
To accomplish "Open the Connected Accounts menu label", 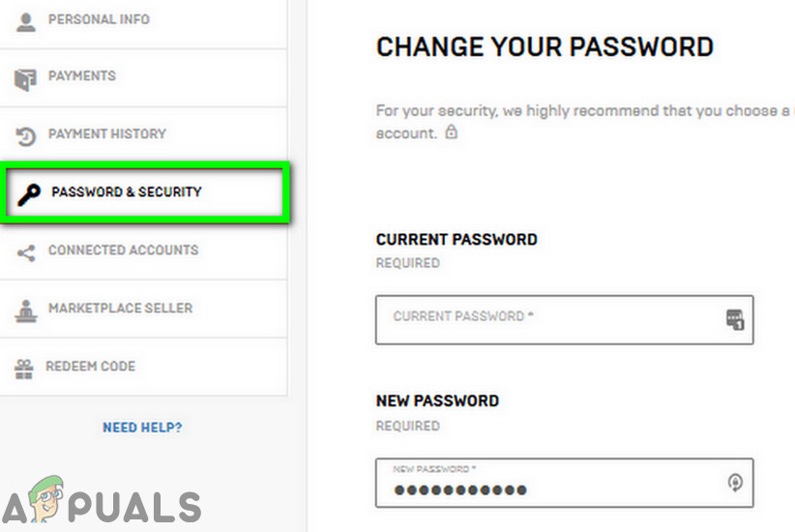I will click(x=124, y=251).
